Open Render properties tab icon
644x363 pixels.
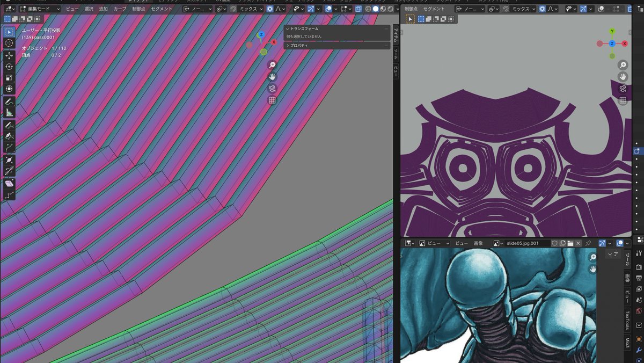(x=638, y=267)
